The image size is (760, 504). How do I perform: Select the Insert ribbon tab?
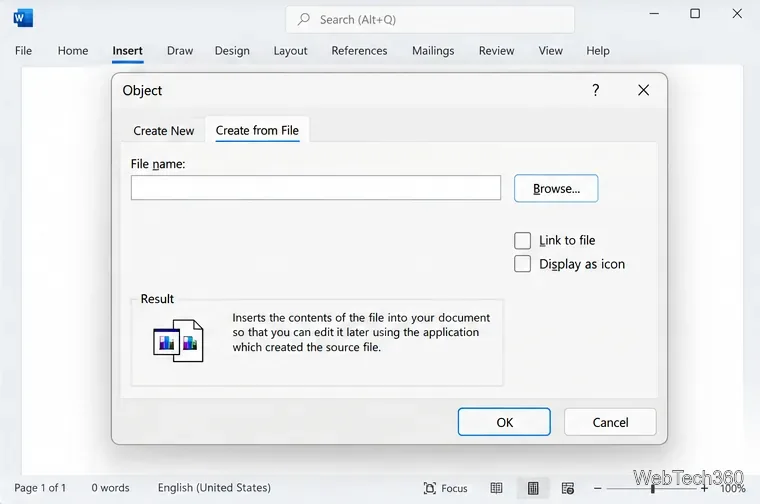pyautogui.click(x=127, y=50)
